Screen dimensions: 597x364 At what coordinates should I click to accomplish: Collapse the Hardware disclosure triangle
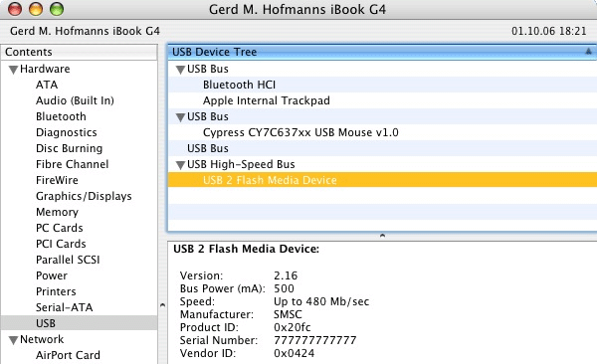(13, 70)
